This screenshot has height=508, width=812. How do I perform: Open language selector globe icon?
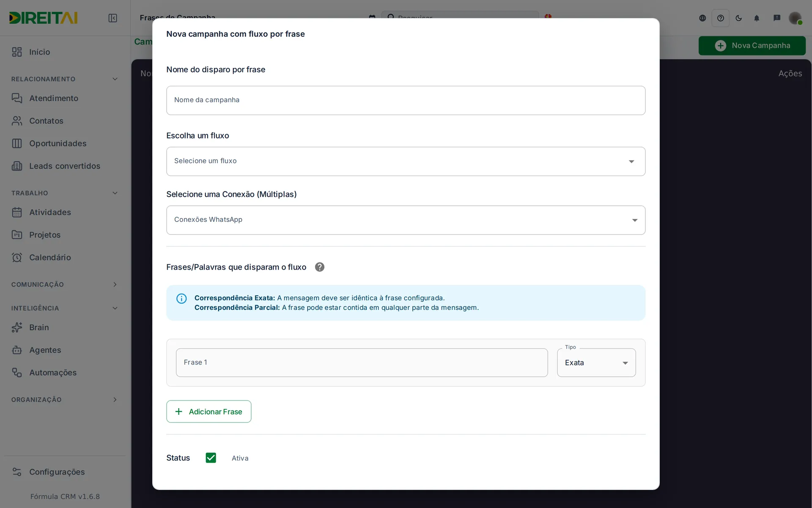(x=702, y=18)
